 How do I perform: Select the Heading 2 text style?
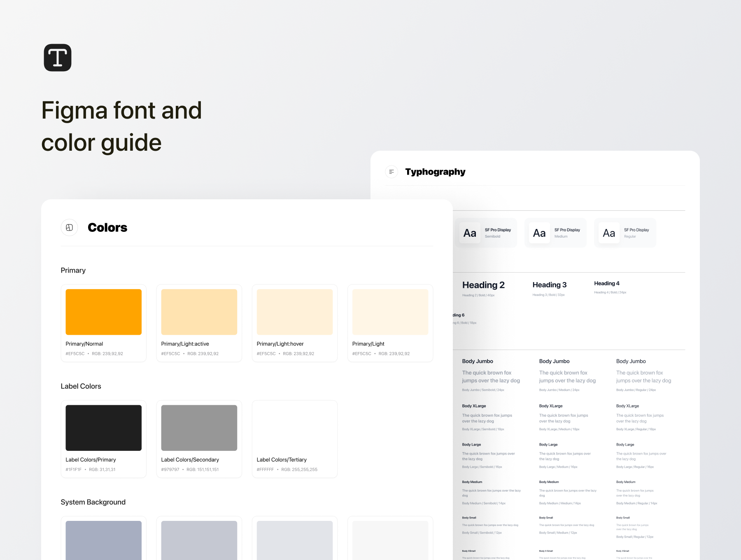click(484, 285)
